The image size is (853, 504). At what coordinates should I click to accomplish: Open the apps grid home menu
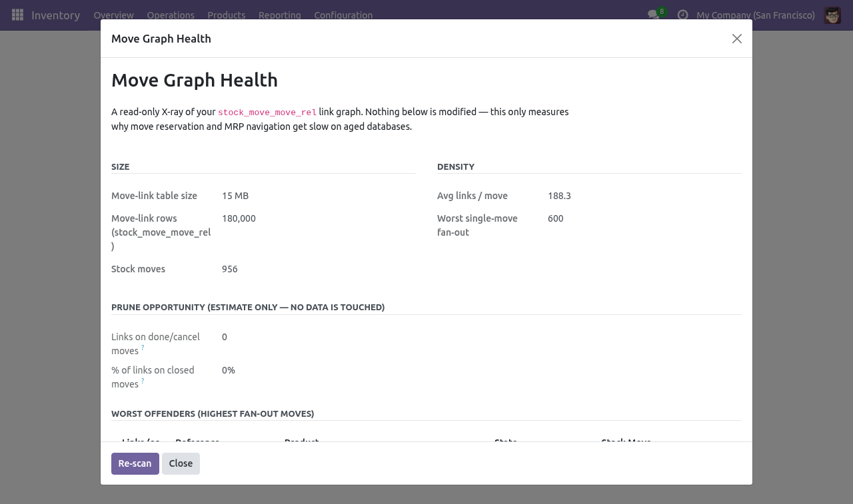18,15
